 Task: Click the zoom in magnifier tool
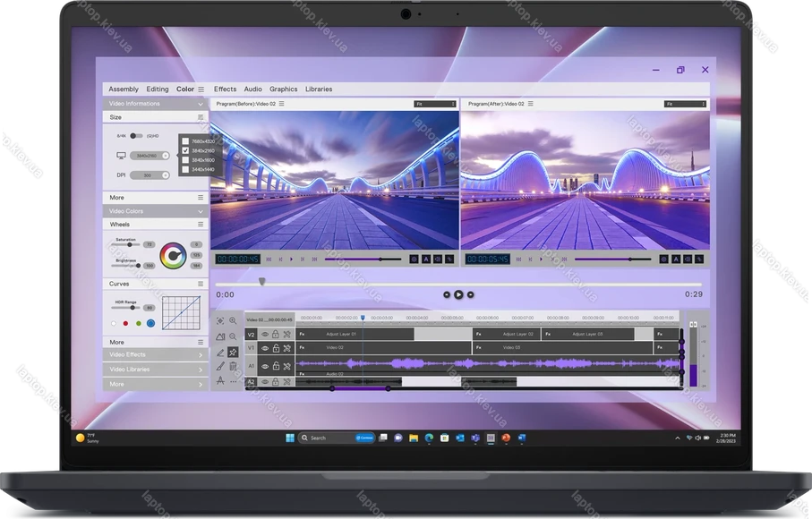233,320
